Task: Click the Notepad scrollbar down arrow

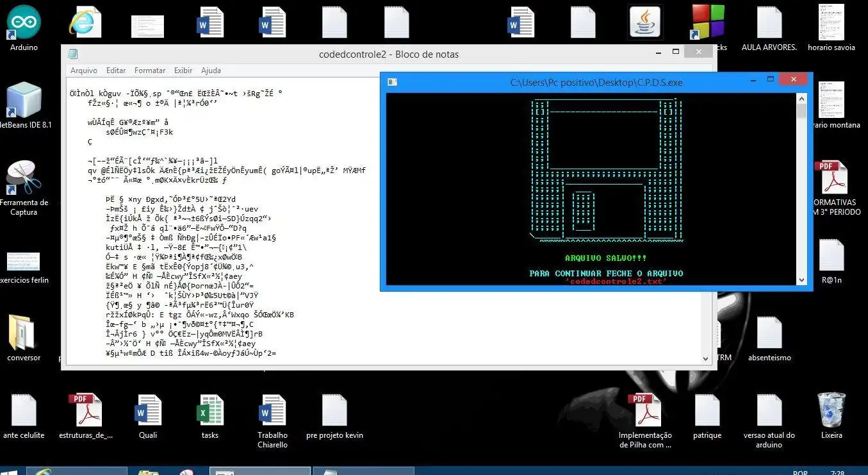Action: 706,359
